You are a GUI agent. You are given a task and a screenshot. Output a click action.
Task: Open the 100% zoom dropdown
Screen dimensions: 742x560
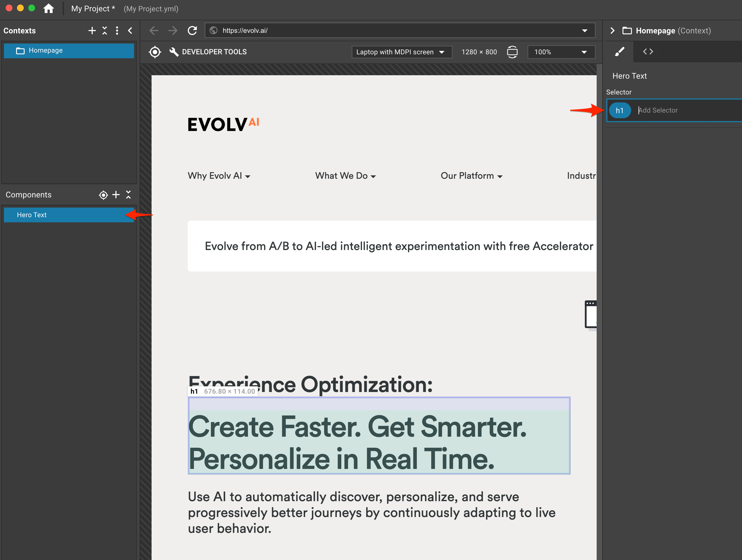click(x=561, y=52)
